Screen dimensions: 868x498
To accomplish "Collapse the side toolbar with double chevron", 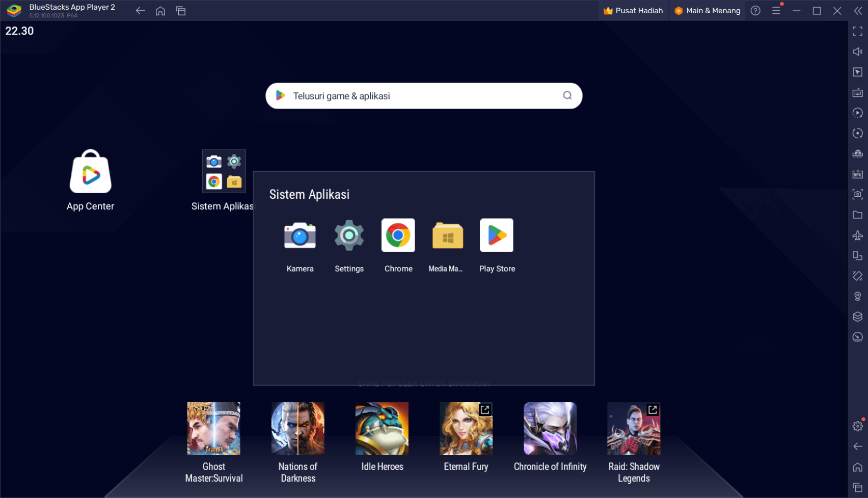I will 858,11.
